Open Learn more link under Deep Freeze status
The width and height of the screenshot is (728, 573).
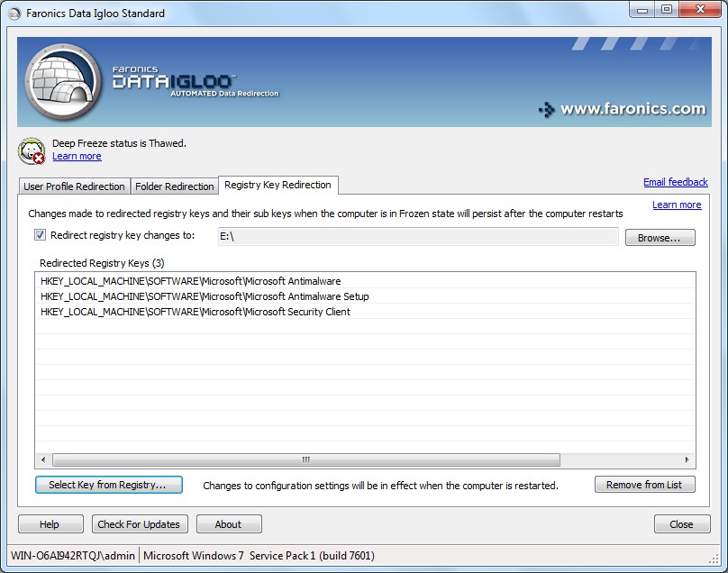[x=77, y=157]
